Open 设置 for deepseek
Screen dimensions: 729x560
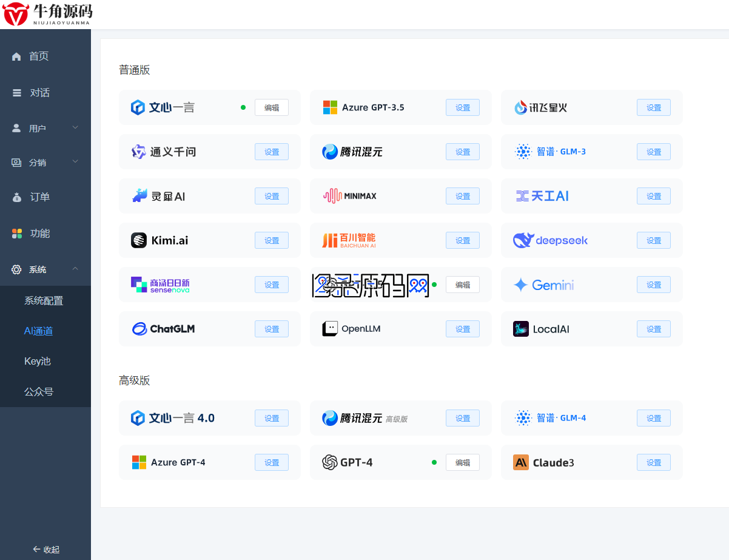tap(654, 240)
